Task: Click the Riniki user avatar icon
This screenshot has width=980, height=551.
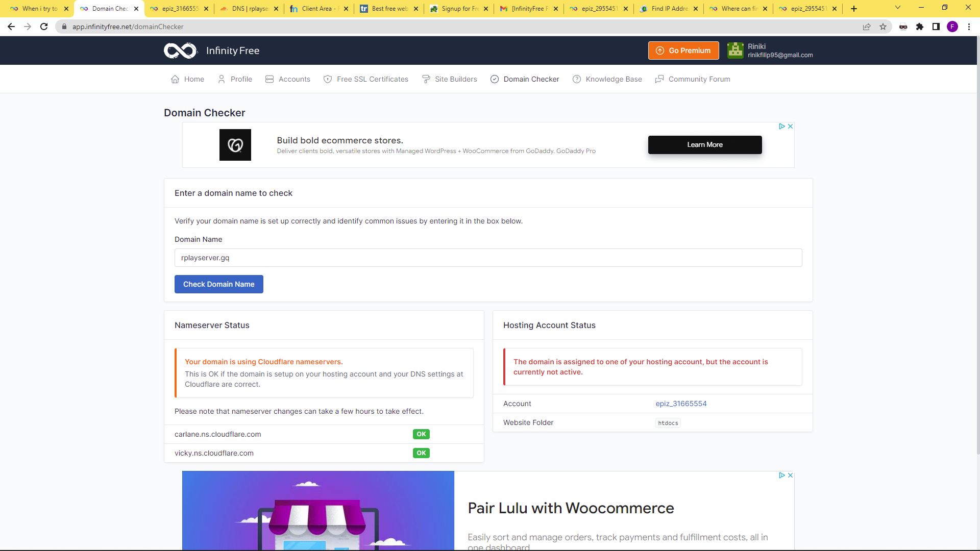Action: 735,51
